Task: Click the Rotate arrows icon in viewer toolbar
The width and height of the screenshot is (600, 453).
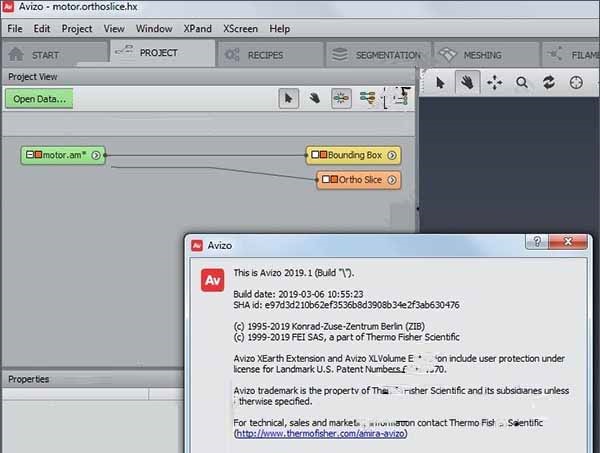Action: click(x=549, y=83)
